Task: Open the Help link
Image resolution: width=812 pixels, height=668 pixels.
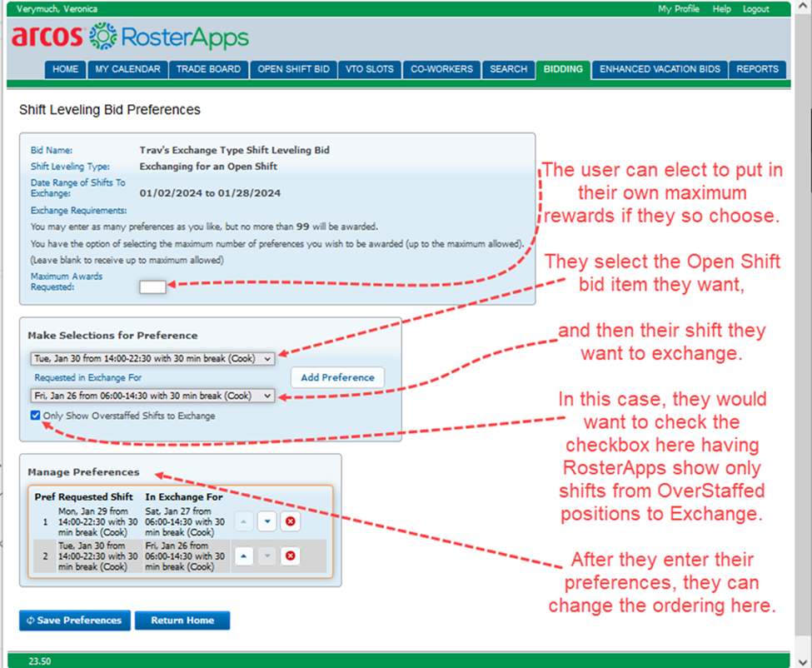Action: (721, 9)
